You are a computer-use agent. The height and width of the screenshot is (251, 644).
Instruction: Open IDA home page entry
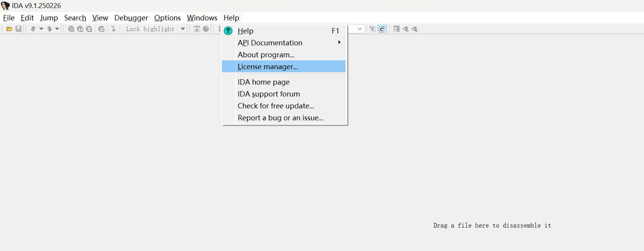click(284, 82)
